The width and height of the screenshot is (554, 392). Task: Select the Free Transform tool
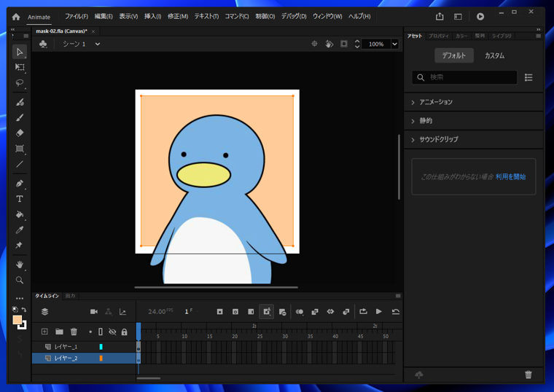click(20, 67)
